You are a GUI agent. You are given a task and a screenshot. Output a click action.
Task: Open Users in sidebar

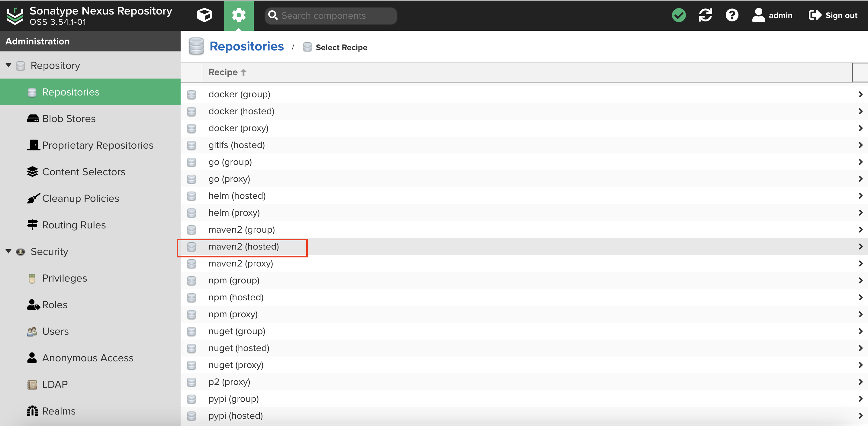90,331
